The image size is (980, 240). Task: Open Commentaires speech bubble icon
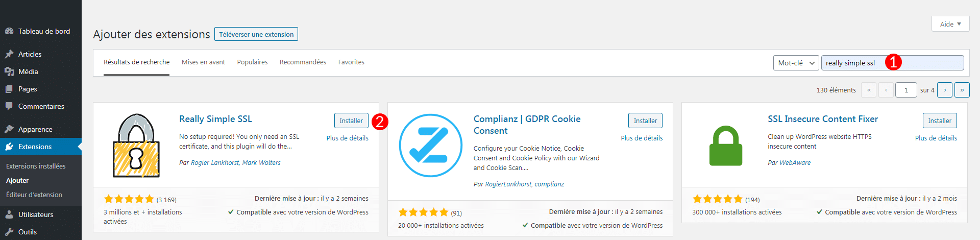(x=9, y=106)
